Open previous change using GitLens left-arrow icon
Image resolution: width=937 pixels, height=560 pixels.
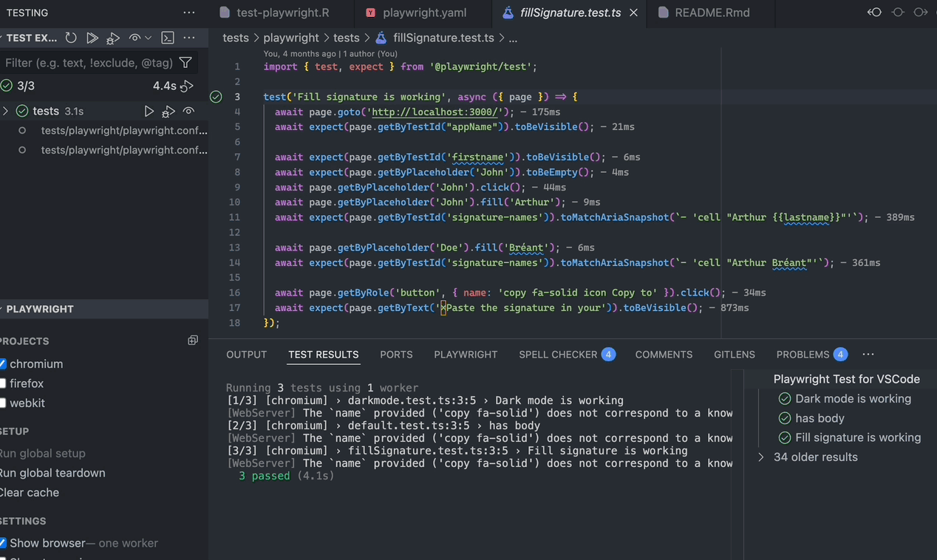(874, 13)
